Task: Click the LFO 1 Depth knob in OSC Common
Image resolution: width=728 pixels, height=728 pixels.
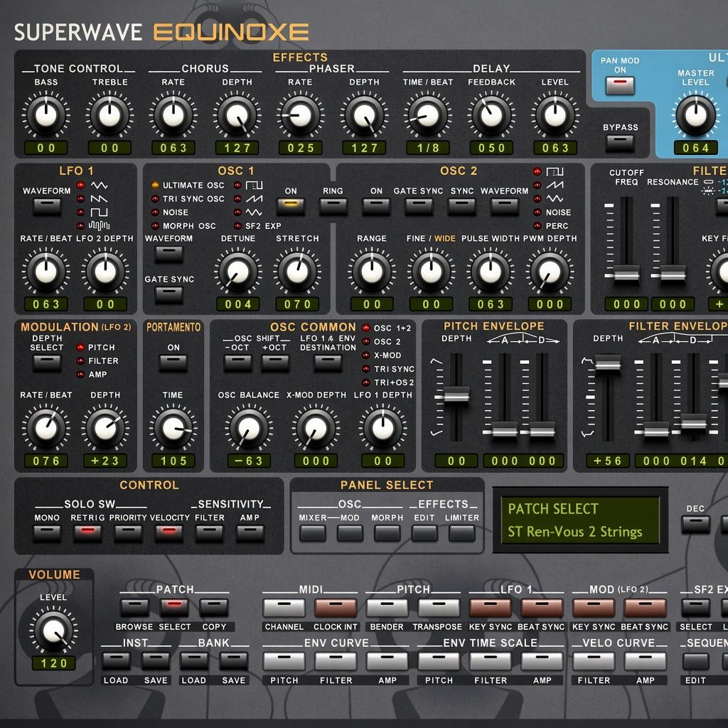Action: (383, 429)
